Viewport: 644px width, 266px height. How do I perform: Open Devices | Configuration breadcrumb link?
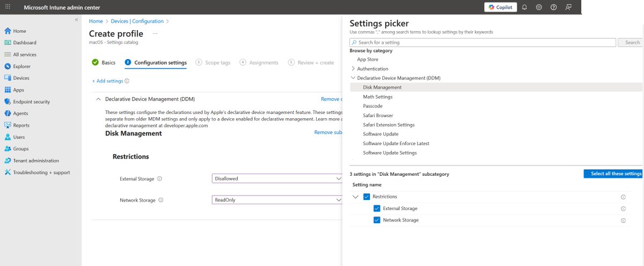[x=137, y=21]
